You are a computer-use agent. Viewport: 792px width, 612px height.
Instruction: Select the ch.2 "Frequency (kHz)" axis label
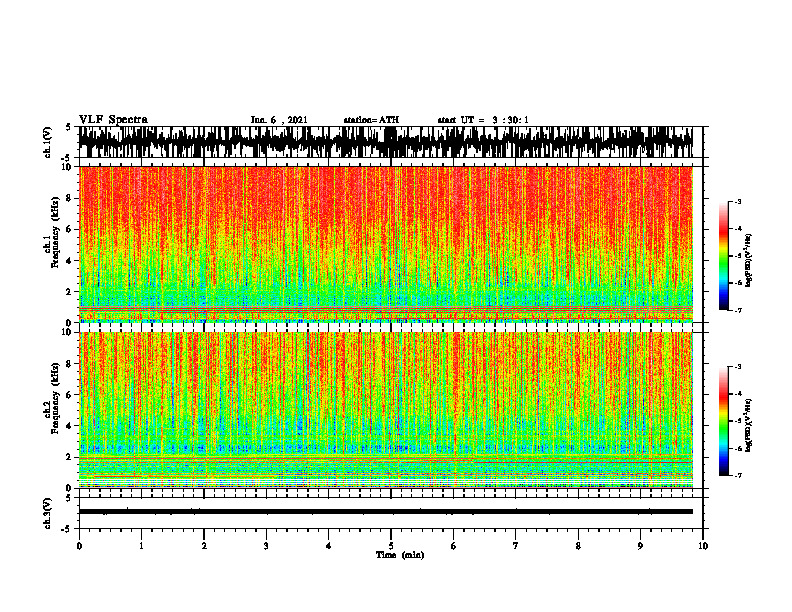point(55,398)
